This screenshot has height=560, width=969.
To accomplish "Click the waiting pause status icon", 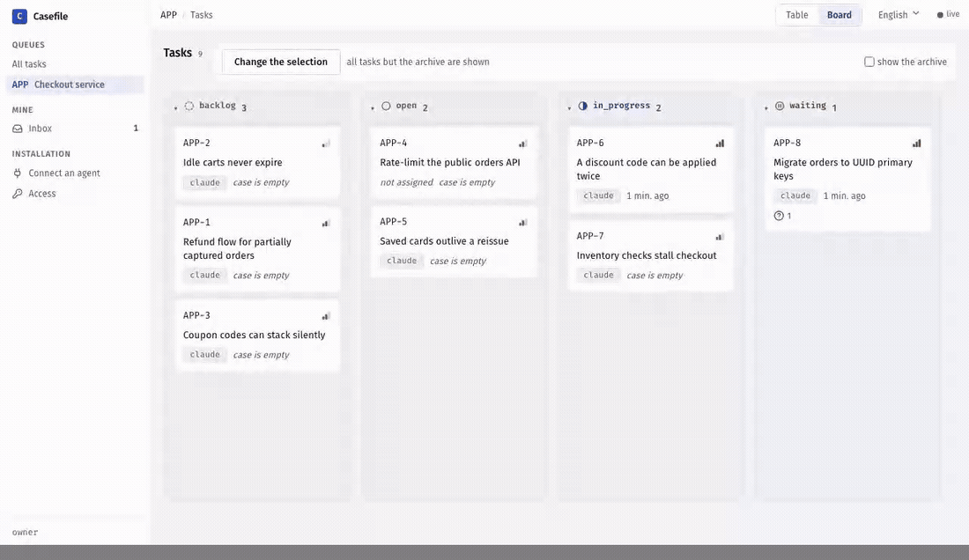I will [780, 107].
